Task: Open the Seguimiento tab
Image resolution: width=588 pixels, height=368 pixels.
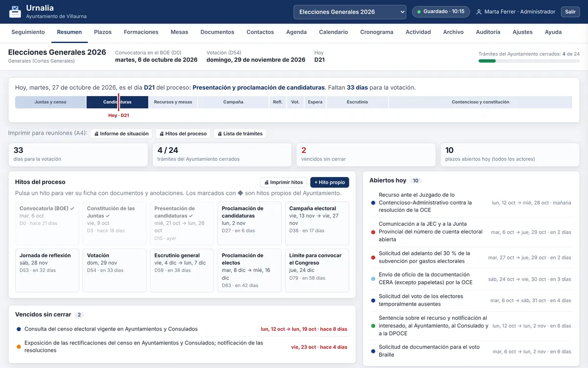Action: tap(28, 32)
